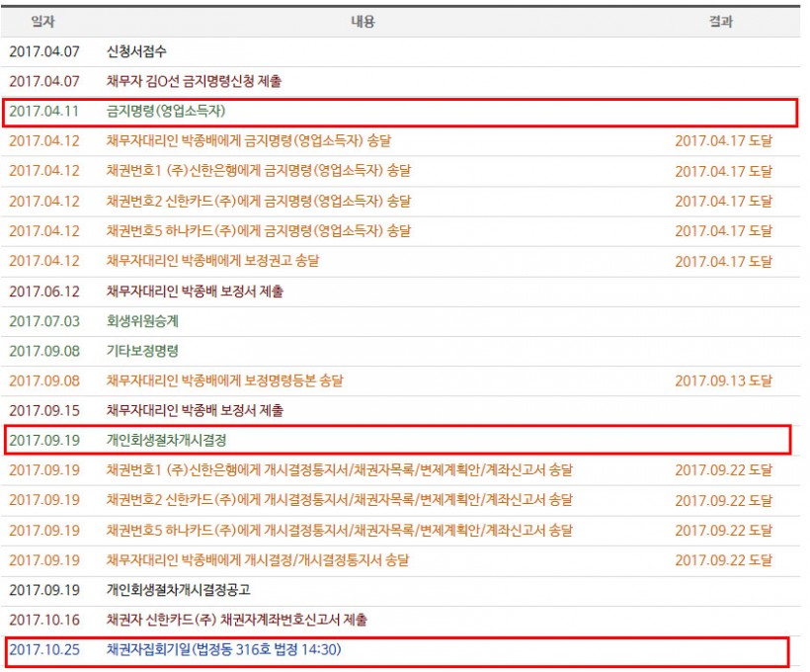The height and width of the screenshot is (672, 810).
Task: Click '2017.04.17 도달' result in the 채권번호5 금지명령 row
Action: pos(723,231)
